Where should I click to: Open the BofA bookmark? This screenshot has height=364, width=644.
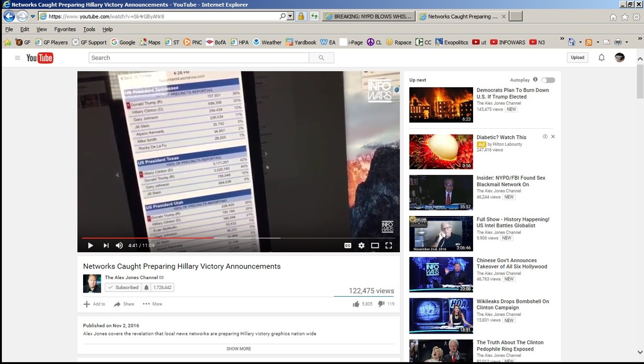(x=216, y=42)
